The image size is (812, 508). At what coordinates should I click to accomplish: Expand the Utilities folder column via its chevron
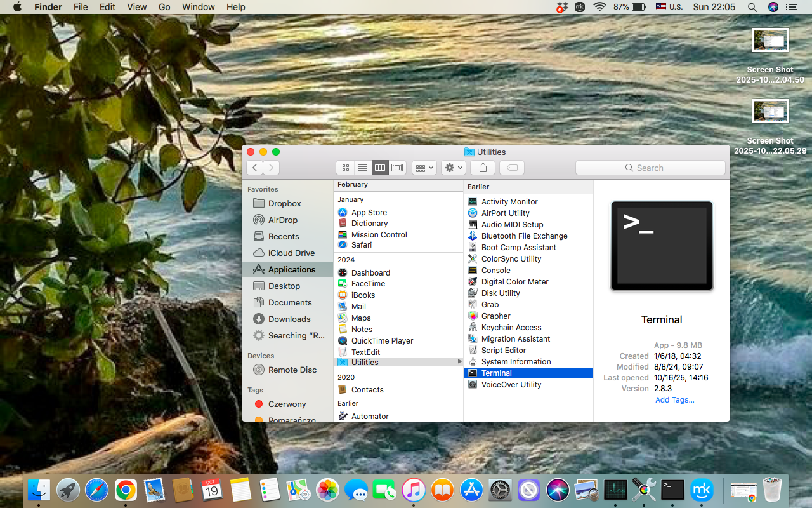point(460,362)
